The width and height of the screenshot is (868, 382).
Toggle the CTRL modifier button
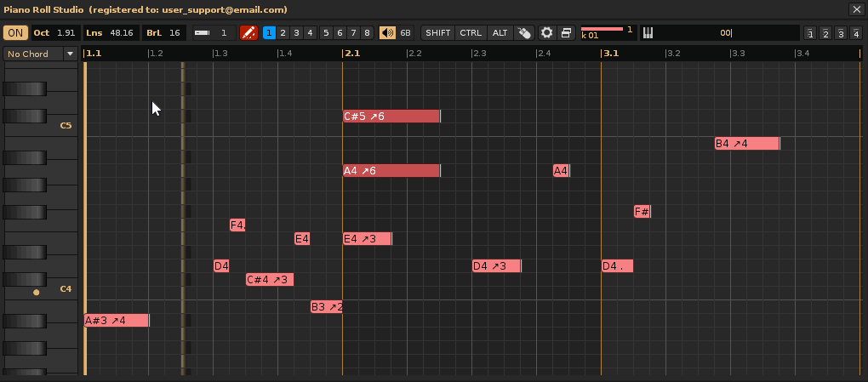click(470, 33)
